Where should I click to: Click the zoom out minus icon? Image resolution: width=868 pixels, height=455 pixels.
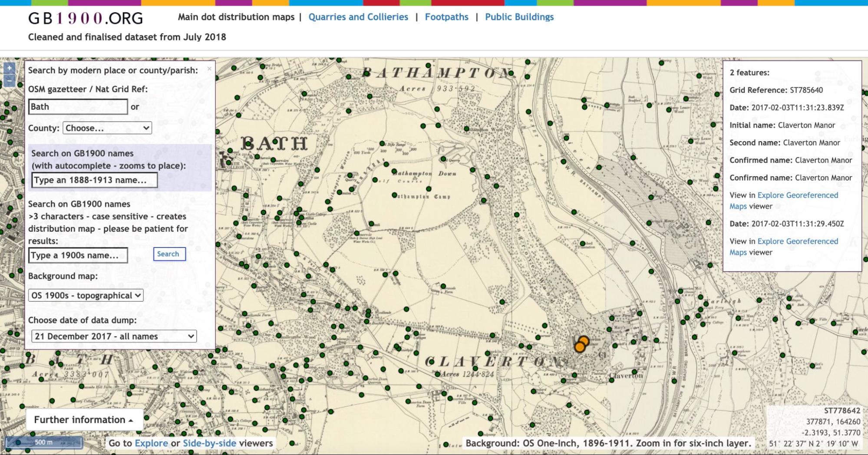[x=9, y=81]
